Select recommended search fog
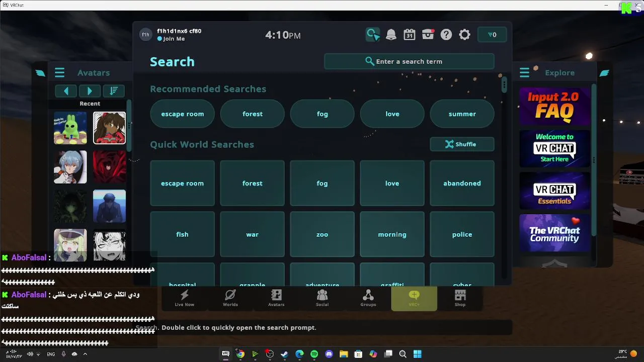Viewport: 644px width, 362px height. 323,114
